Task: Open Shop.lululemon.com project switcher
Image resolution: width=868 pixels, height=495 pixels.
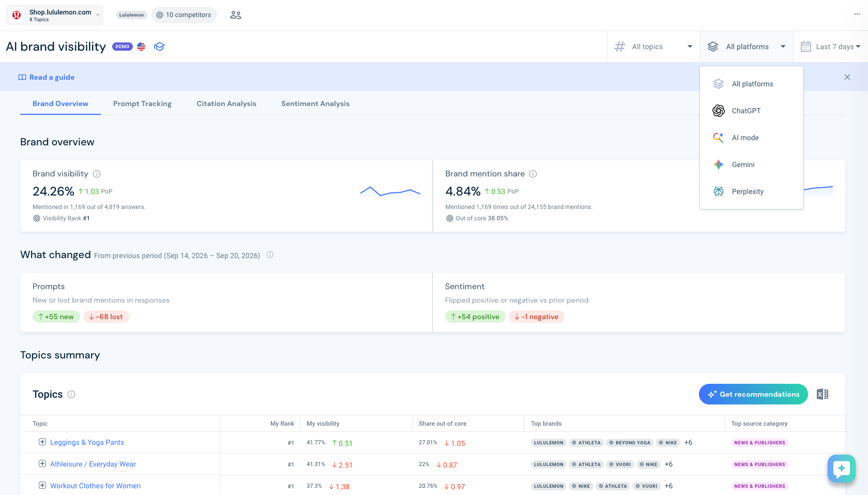Action: [x=55, y=15]
